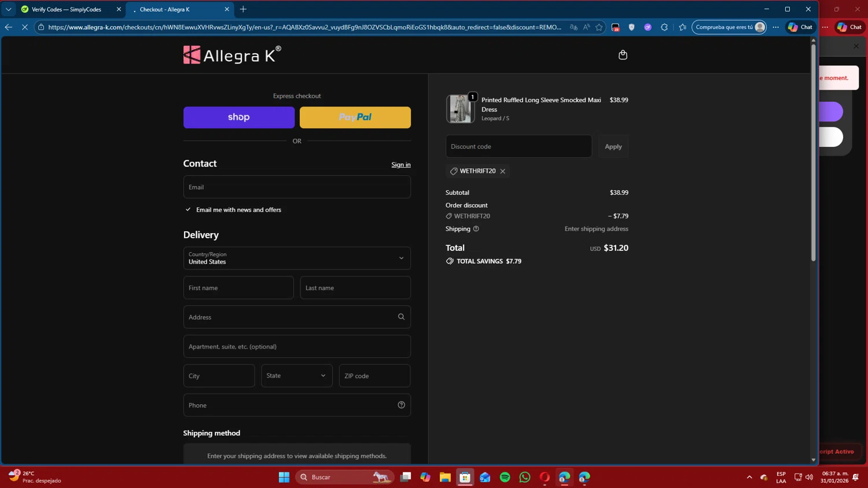The height and width of the screenshot is (488, 868).
Task: Click the shield extension icon
Action: click(x=632, y=27)
